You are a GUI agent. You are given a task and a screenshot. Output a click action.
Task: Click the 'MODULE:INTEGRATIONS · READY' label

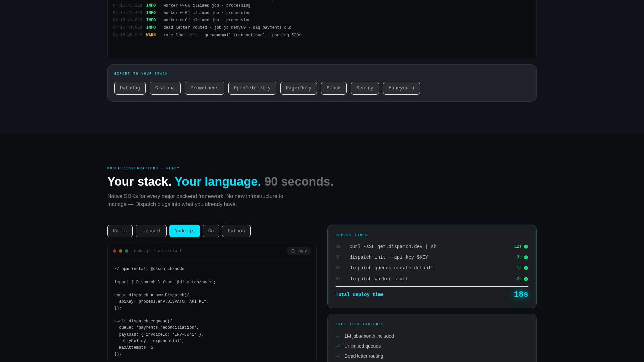pyautogui.click(x=144, y=168)
